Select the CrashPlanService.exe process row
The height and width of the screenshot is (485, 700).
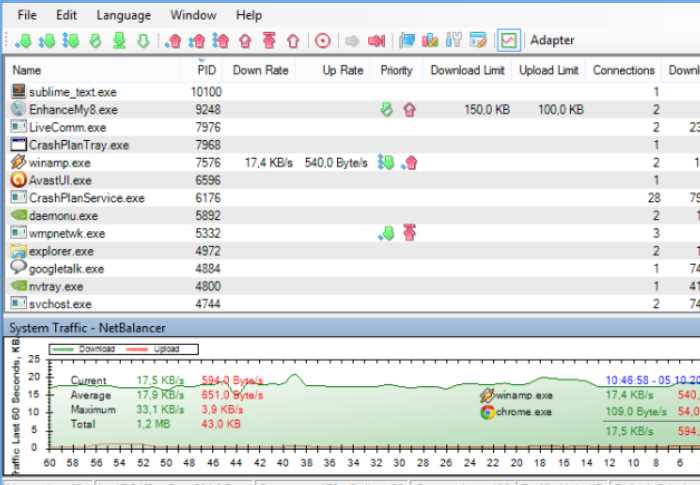coord(352,198)
